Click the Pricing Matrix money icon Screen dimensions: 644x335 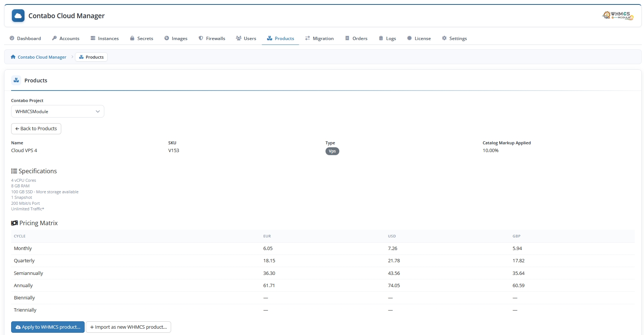coord(14,223)
